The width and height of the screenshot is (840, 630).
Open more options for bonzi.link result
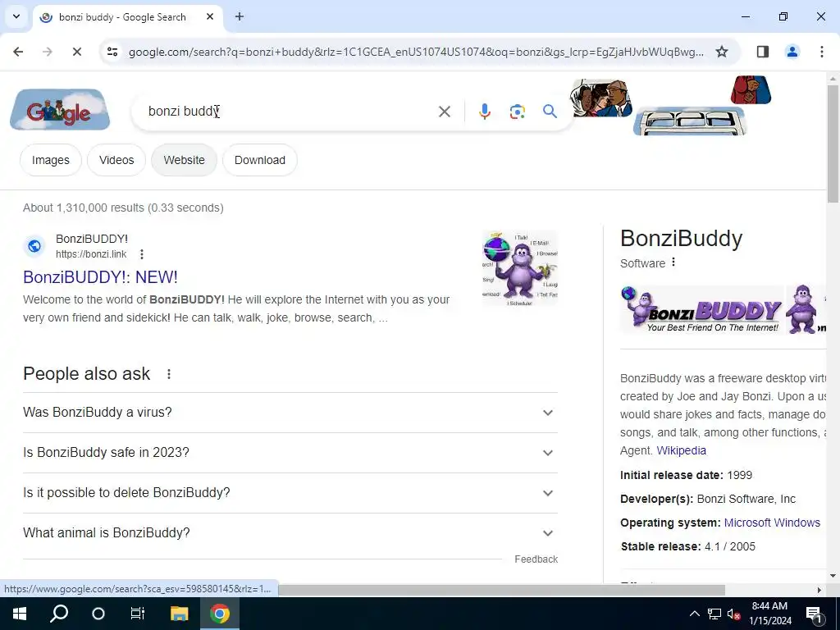tap(141, 254)
